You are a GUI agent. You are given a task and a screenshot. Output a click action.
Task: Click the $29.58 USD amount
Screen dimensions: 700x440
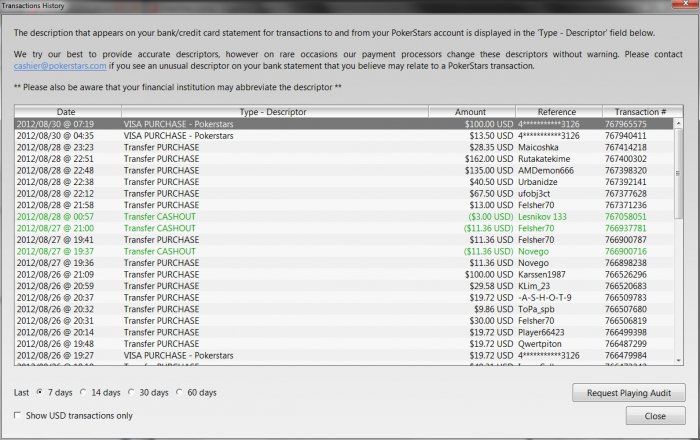[x=491, y=286]
